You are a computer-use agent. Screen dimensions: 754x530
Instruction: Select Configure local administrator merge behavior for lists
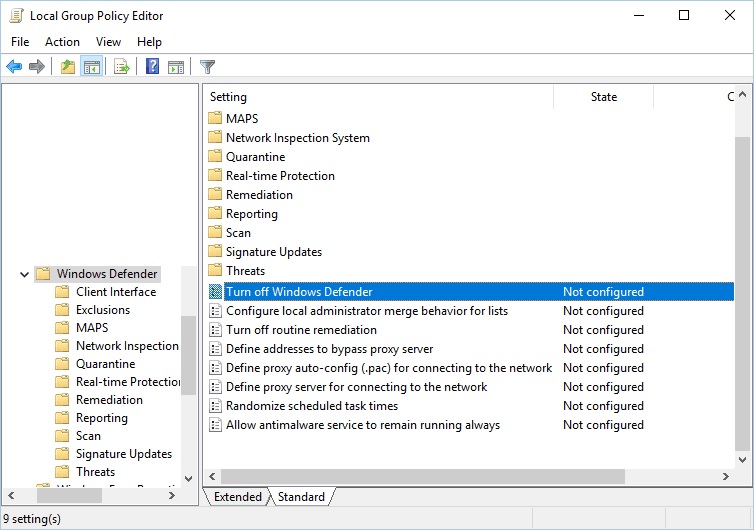coord(367,311)
